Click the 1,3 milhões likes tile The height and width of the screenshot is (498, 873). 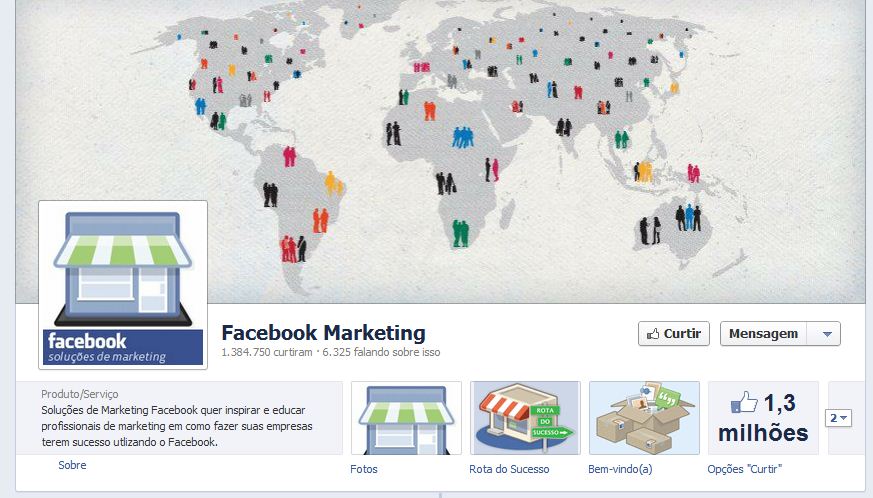click(x=763, y=418)
